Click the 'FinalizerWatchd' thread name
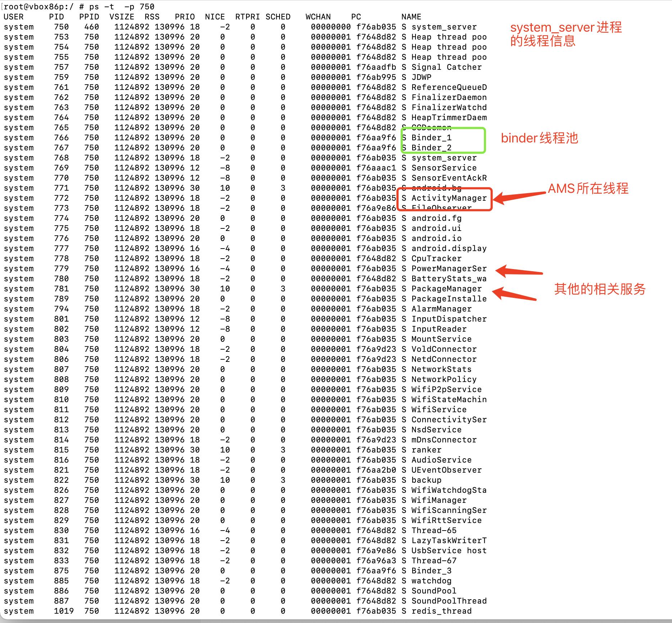 (449, 107)
